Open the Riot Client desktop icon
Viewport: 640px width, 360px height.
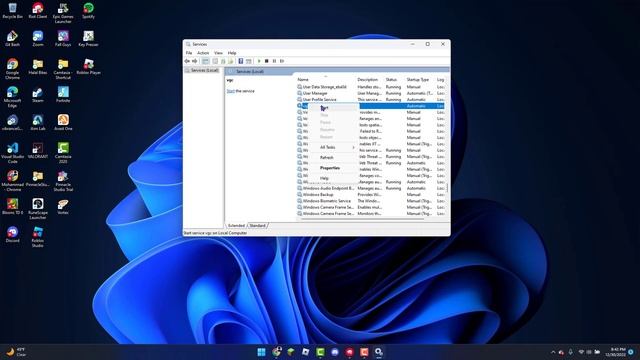pos(38,11)
